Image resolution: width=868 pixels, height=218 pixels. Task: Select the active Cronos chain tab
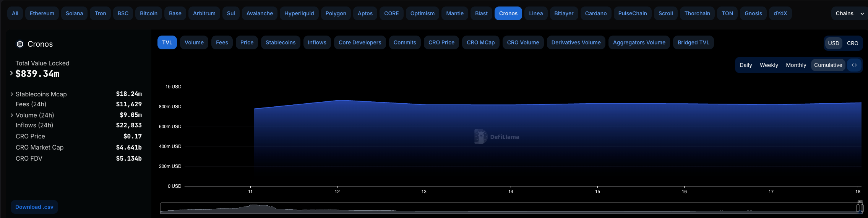[508, 13]
